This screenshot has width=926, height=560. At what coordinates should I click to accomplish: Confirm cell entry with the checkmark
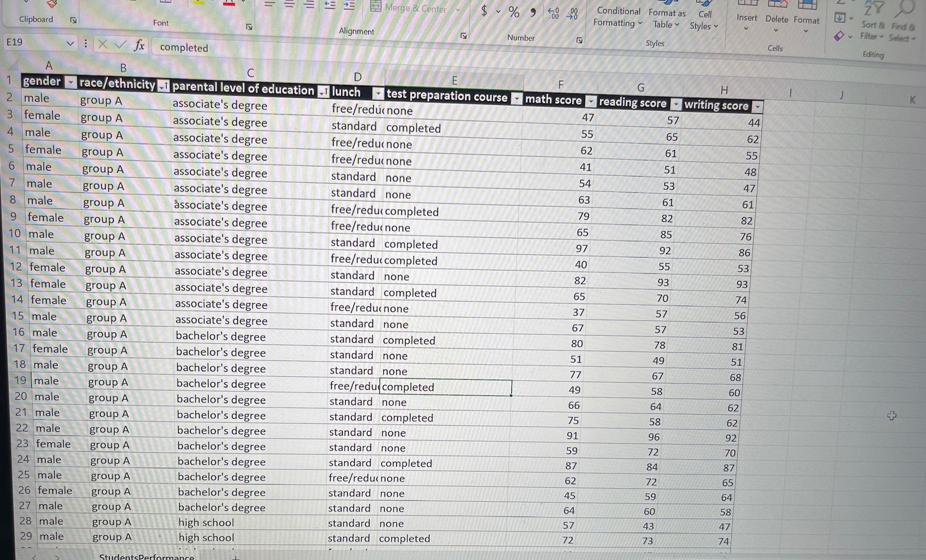(119, 45)
